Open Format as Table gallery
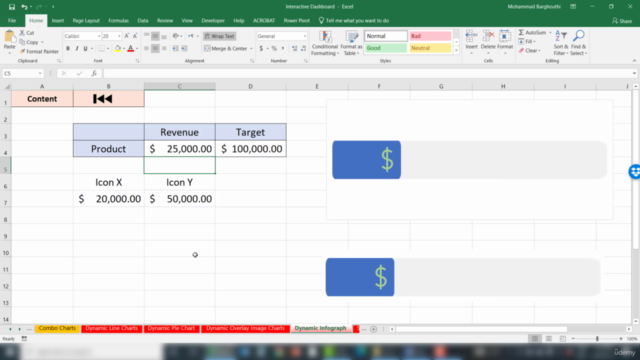 click(x=351, y=43)
